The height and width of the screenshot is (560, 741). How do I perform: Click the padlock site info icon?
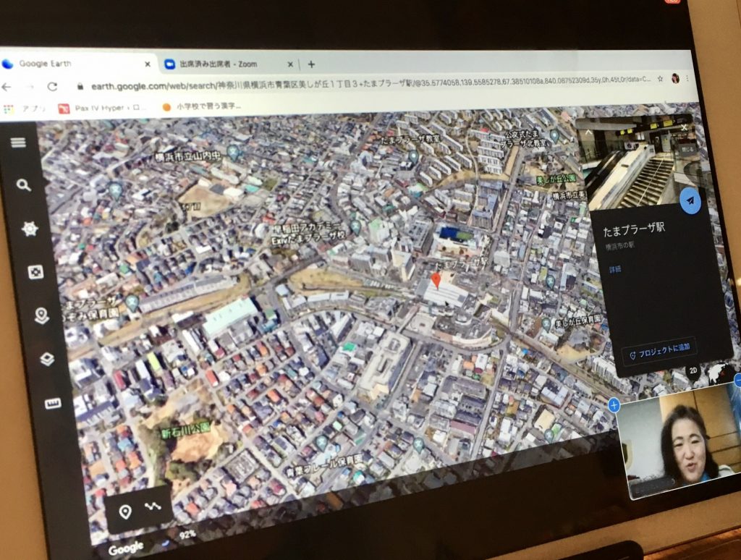pyautogui.click(x=80, y=87)
